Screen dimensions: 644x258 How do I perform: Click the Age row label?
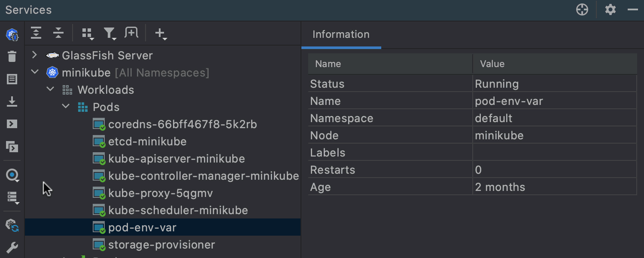coord(320,187)
